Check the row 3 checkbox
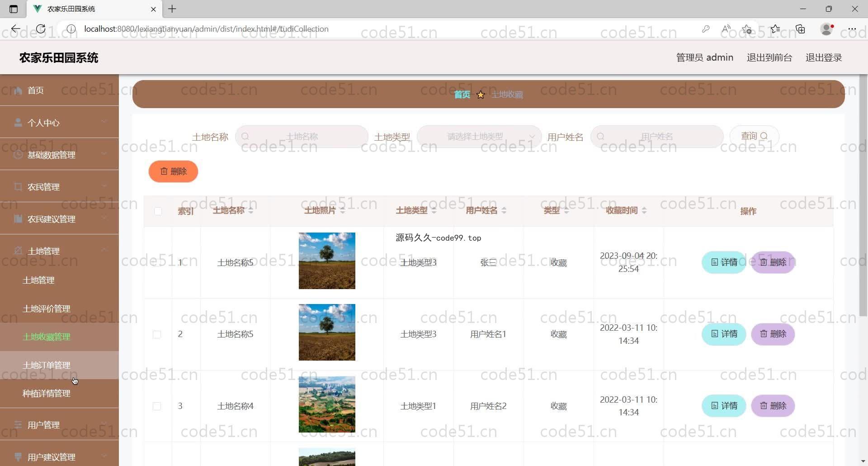 pyautogui.click(x=157, y=406)
